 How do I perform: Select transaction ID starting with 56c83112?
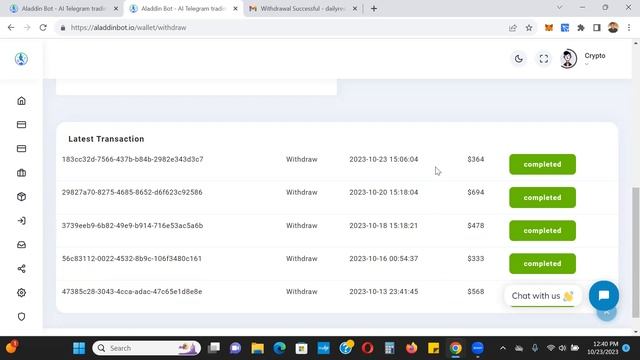coord(132,258)
